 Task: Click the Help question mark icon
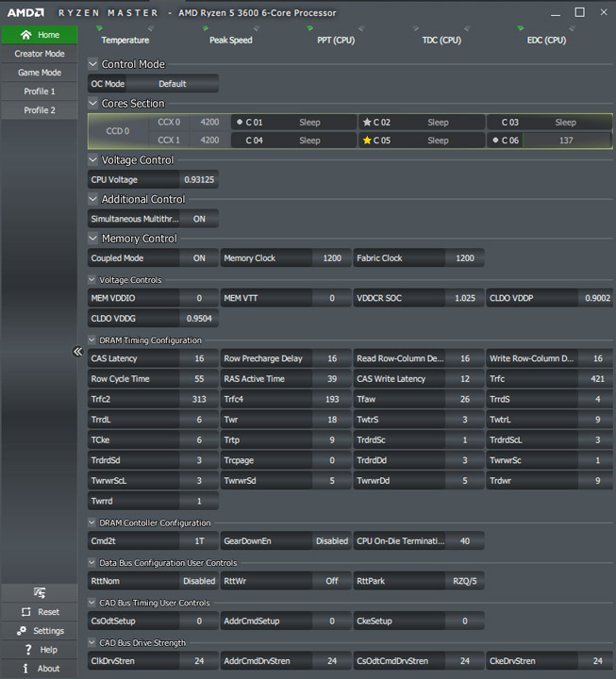pos(28,650)
